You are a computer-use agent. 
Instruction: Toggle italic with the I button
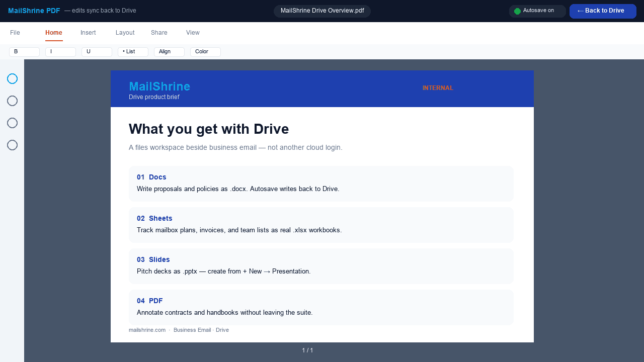pyautogui.click(x=60, y=52)
